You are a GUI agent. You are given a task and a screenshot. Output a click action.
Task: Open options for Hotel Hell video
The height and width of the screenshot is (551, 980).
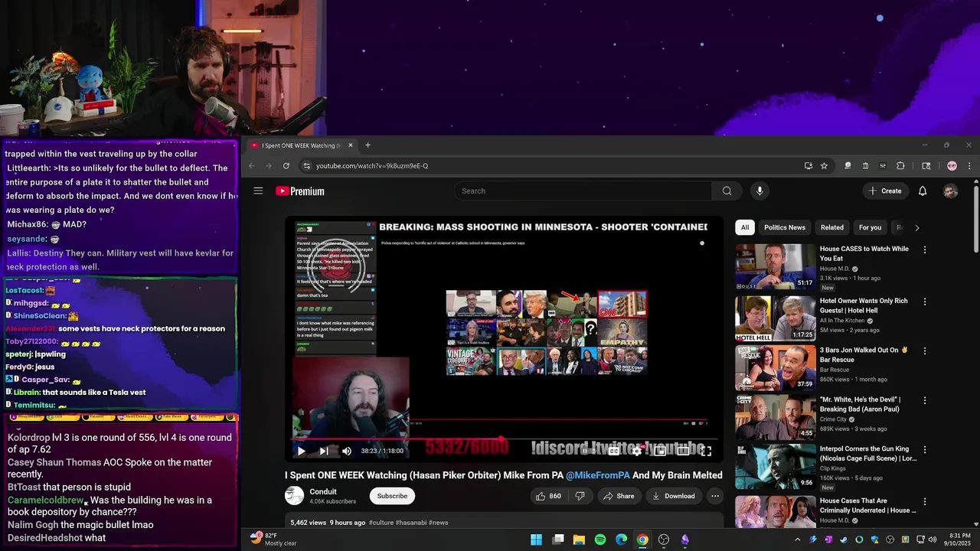click(x=924, y=302)
